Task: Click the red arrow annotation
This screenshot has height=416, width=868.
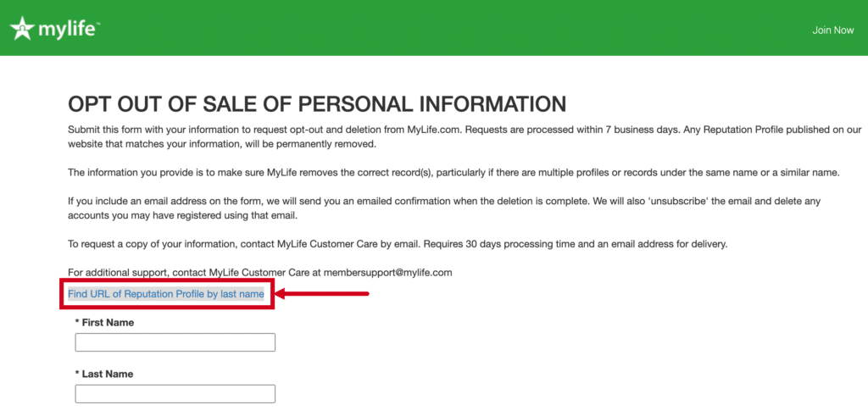Action: 322,294
